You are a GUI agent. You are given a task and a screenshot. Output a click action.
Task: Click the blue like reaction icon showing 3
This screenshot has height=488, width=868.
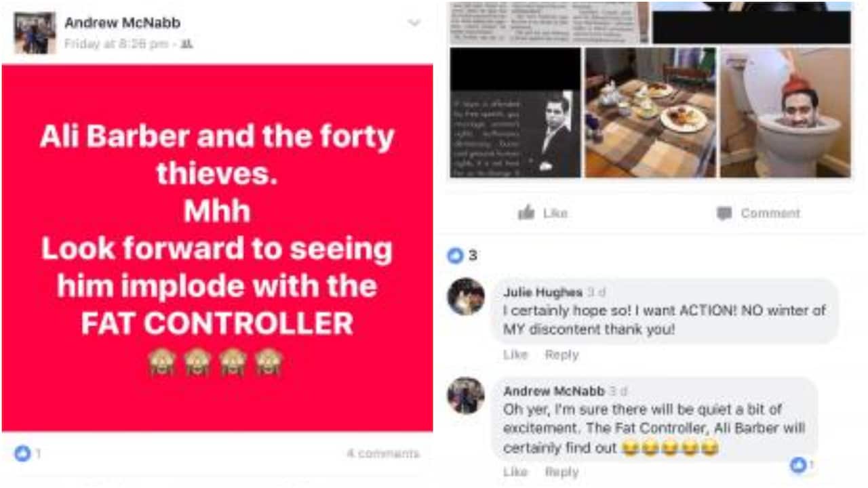[x=455, y=256]
